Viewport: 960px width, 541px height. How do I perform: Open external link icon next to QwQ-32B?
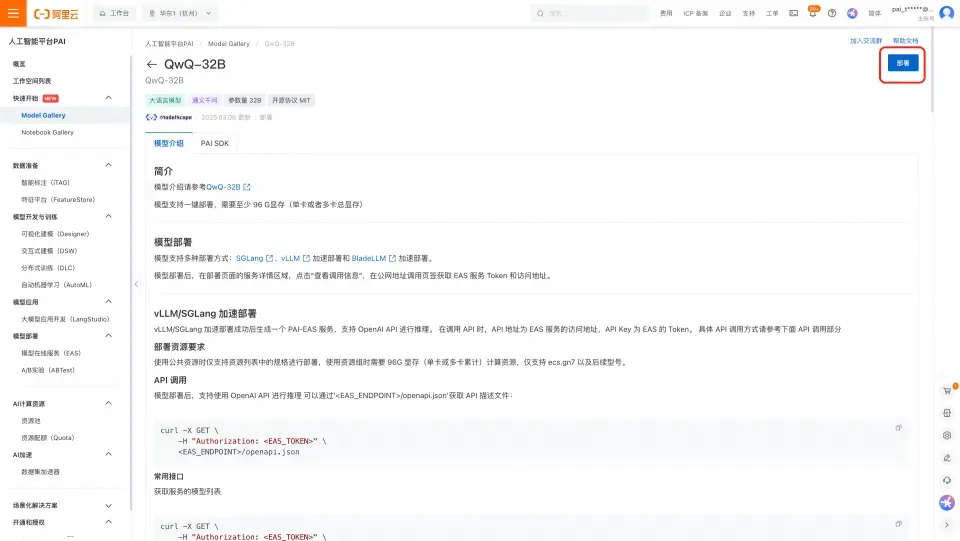pyautogui.click(x=247, y=187)
